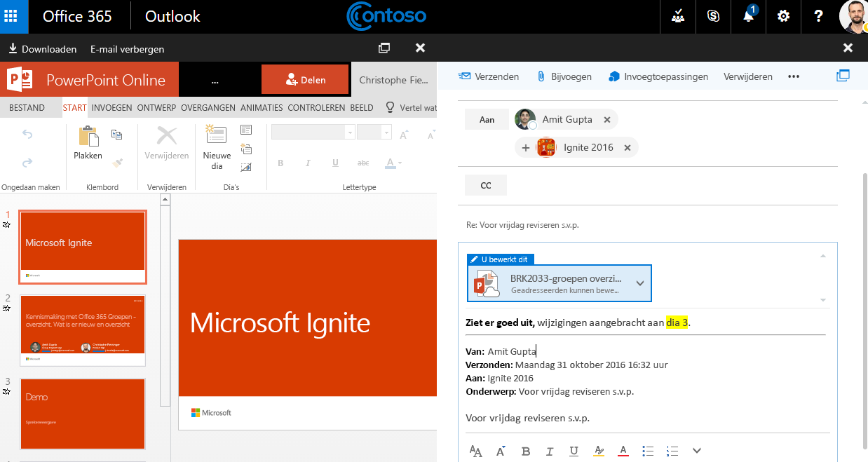Select slide 2 thumbnail Kennismaking
This screenshot has width=868, height=462.
tap(83, 330)
